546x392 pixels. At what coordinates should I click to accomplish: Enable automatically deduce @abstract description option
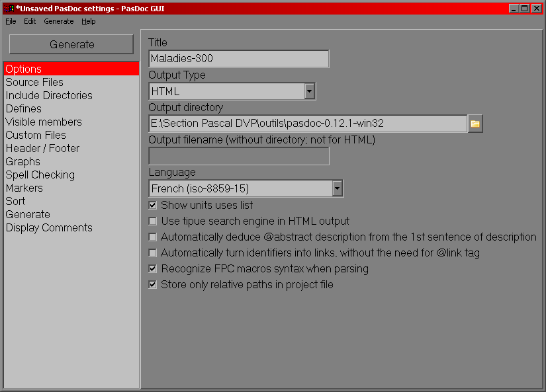[153, 237]
